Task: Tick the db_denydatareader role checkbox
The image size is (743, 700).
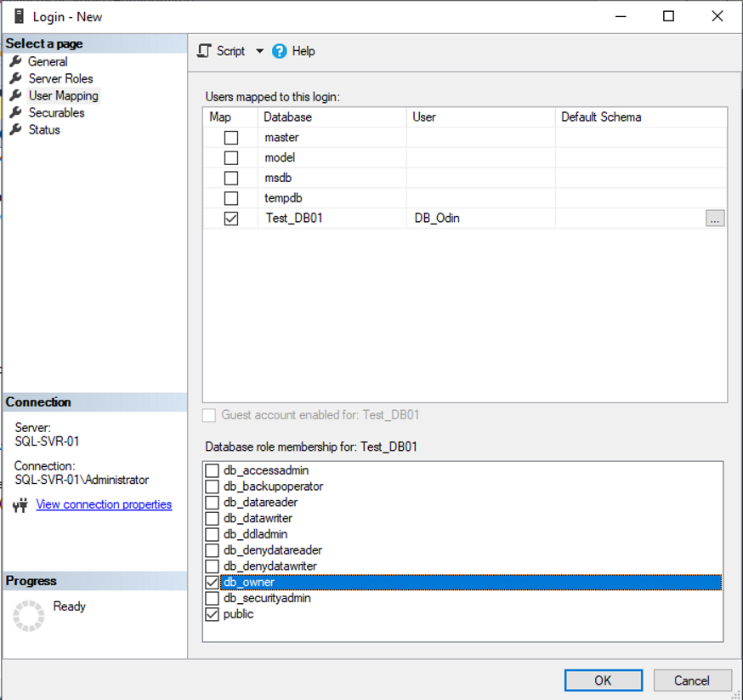Action: (x=212, y=550)
